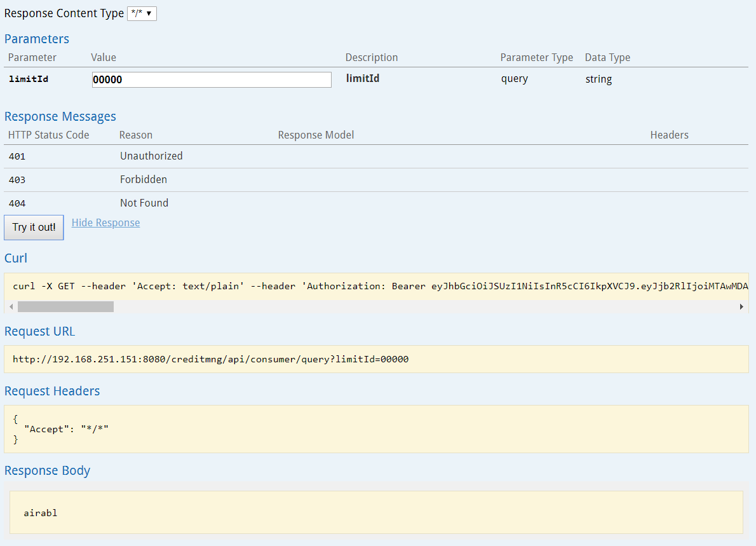This screenshot has width=756, height=546.
Task: Click the Response Messages heading
Action: point(60,116)
